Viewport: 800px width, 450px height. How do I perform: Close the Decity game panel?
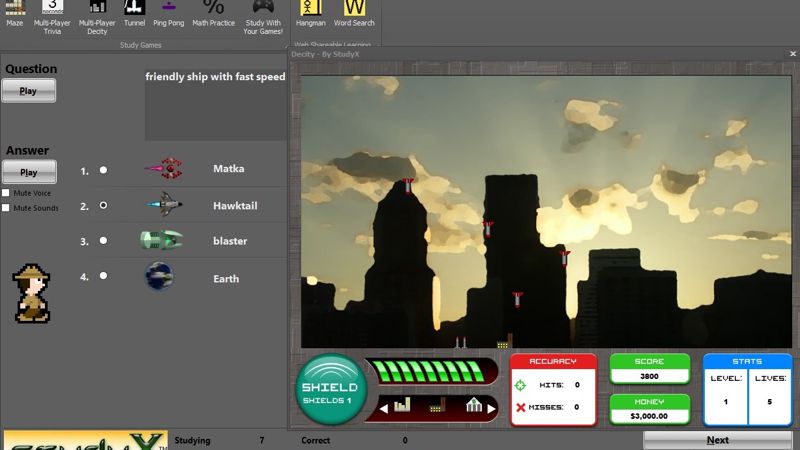(x=792, y=54)
